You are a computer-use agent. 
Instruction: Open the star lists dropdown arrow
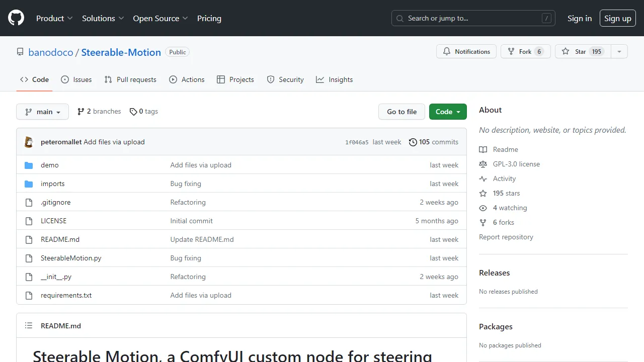[619, 52]
